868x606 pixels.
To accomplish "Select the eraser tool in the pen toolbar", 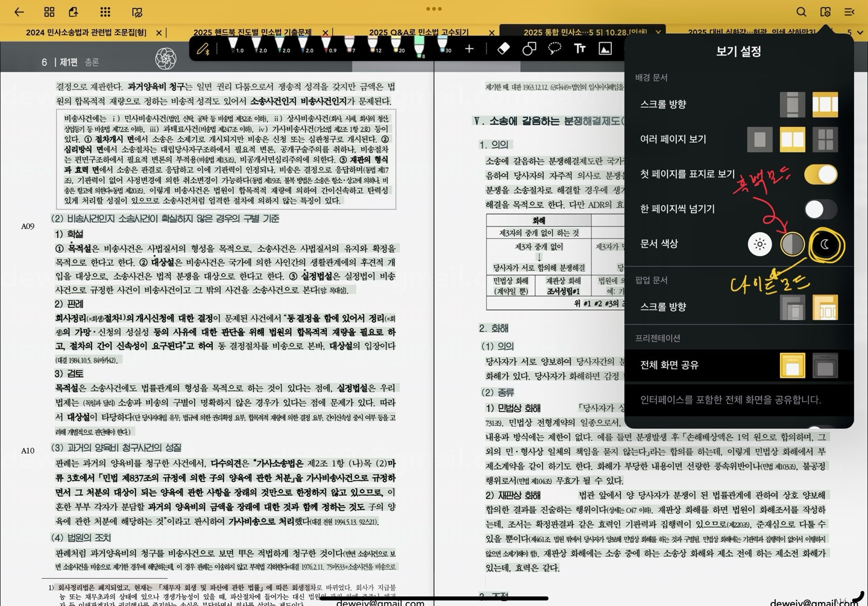I will pyautogui.click(x=503, y=49).
